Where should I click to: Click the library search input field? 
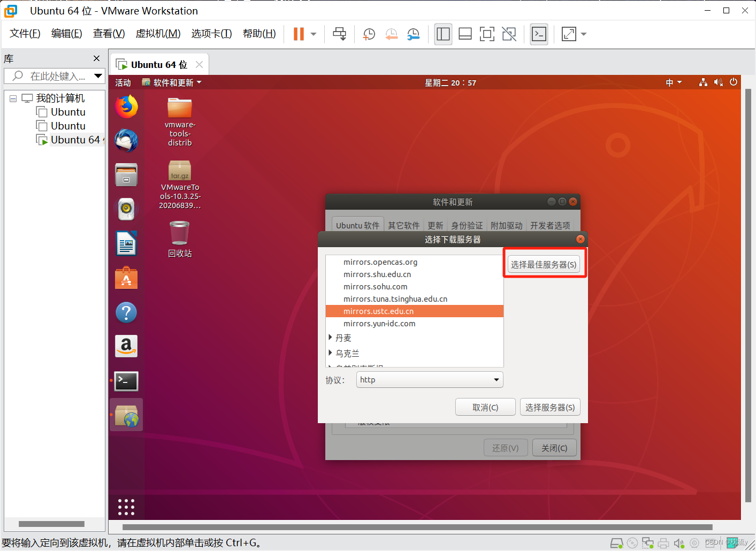54,76
